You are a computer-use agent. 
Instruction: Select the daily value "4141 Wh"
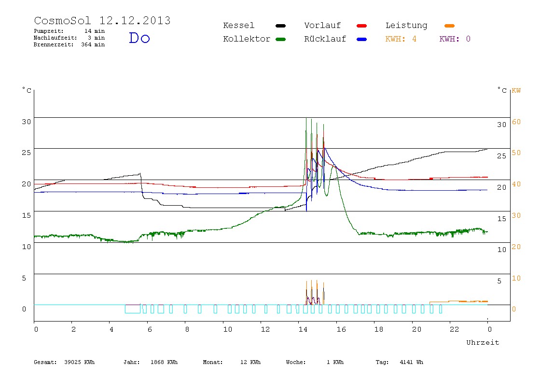(411, 362)
